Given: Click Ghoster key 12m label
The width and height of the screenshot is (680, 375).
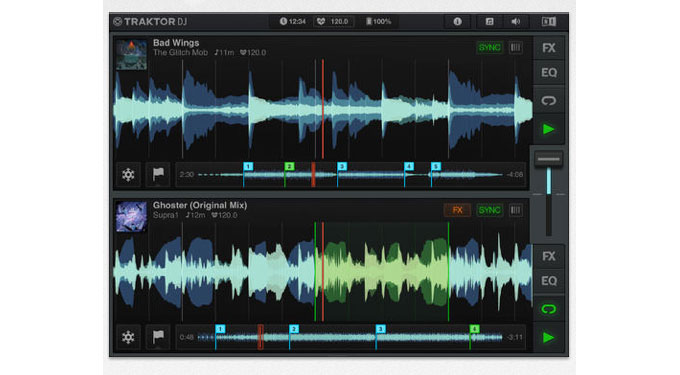Looking at the screenshot, I should [196, 215].
